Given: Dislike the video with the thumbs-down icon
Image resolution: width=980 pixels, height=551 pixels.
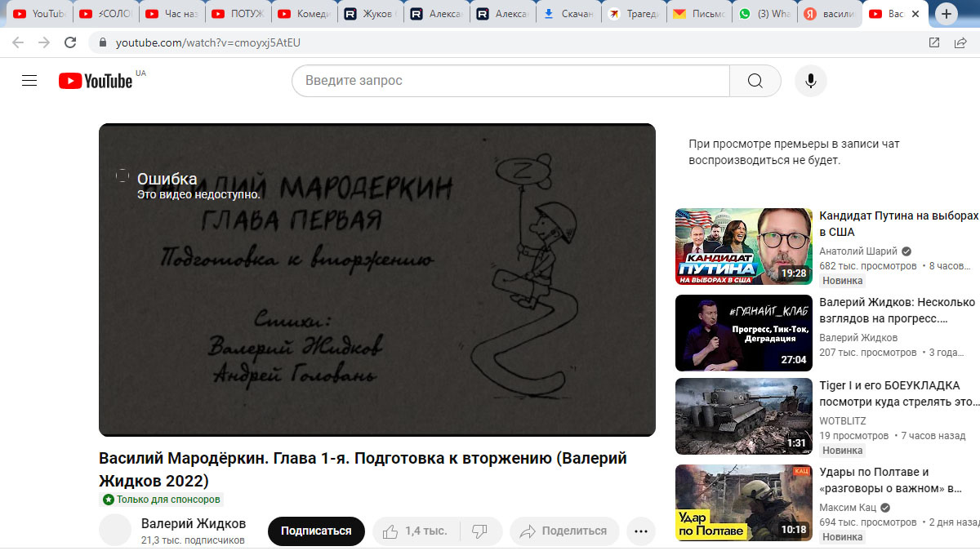Looking at the screenshot, I should (x=480, y=531).
